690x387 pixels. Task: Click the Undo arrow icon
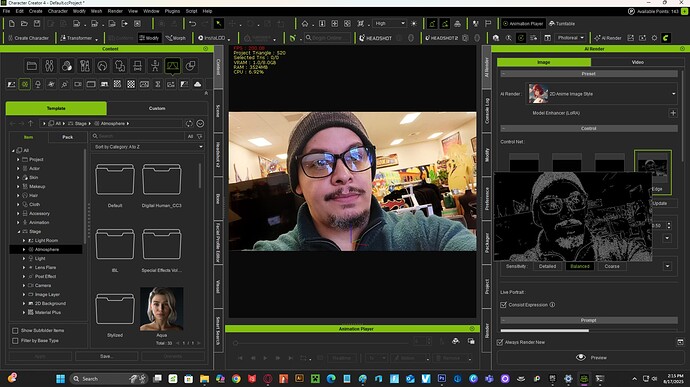pos(192,23)
